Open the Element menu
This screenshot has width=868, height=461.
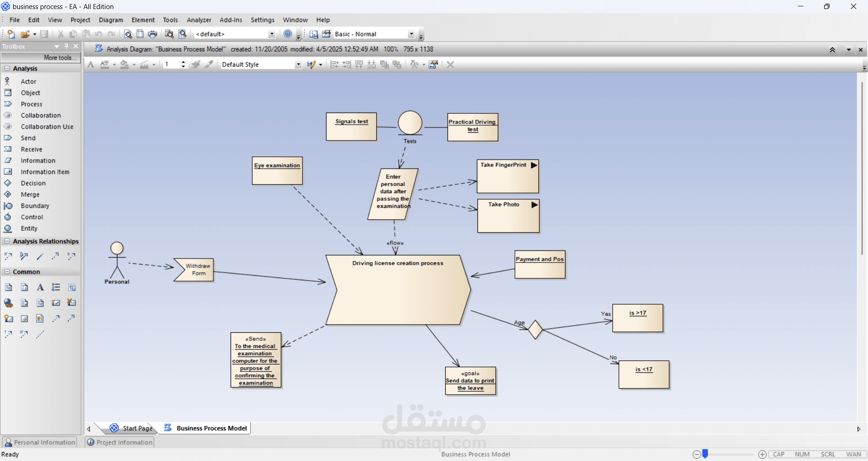point(143,20)
